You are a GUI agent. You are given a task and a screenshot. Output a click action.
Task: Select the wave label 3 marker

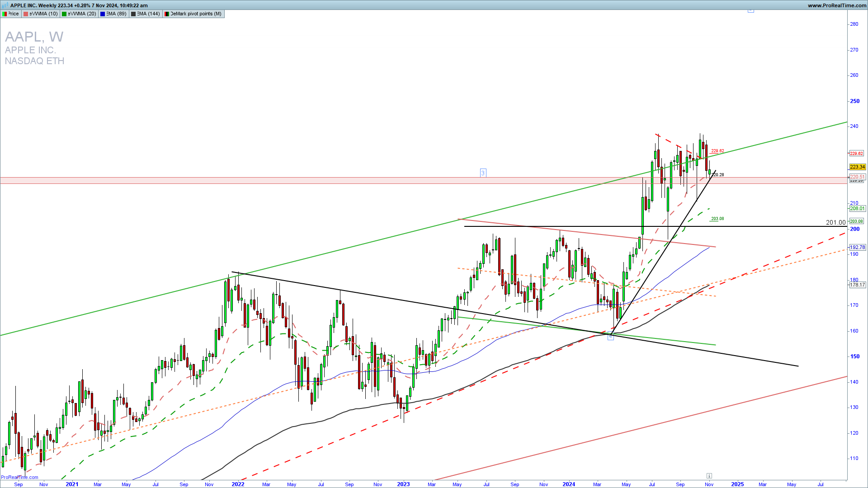point(483,173)
